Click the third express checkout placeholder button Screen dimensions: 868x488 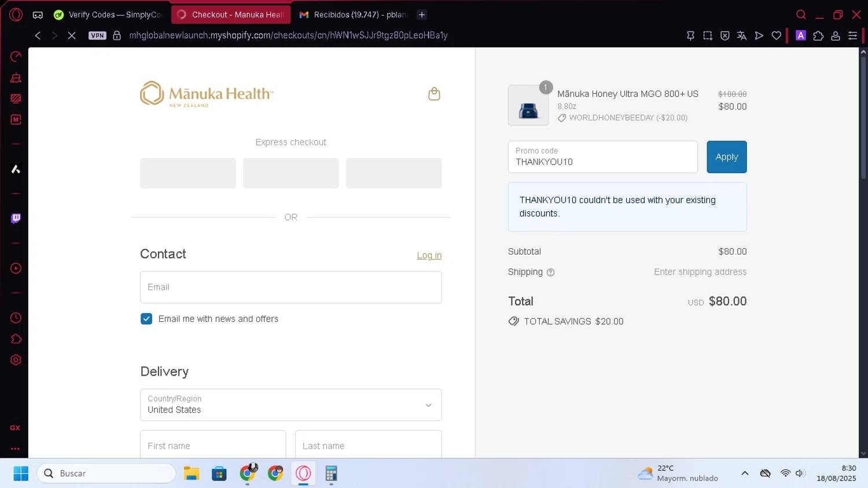393,173
